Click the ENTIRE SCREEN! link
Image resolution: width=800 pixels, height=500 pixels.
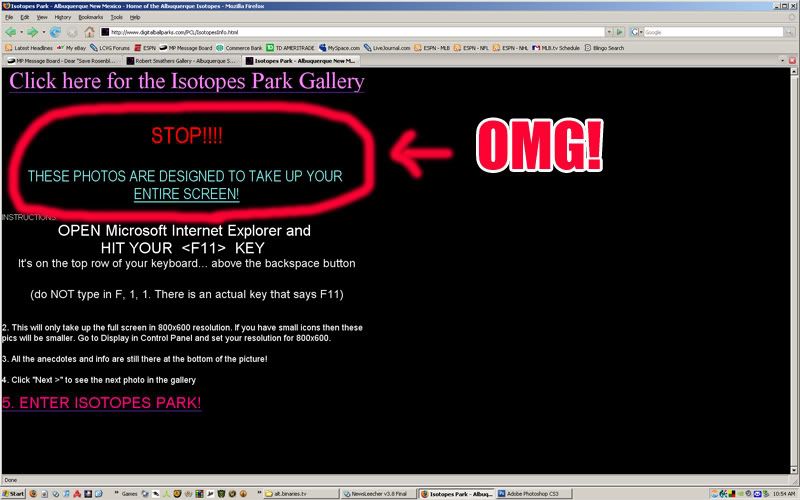(x=186, y=194)
